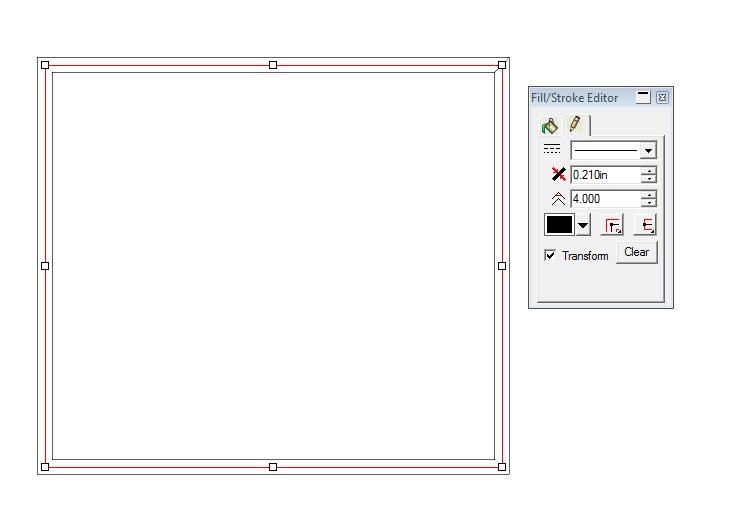Click the stroke width icon
Screen dimensions: 731x515
tap(558, 174)
